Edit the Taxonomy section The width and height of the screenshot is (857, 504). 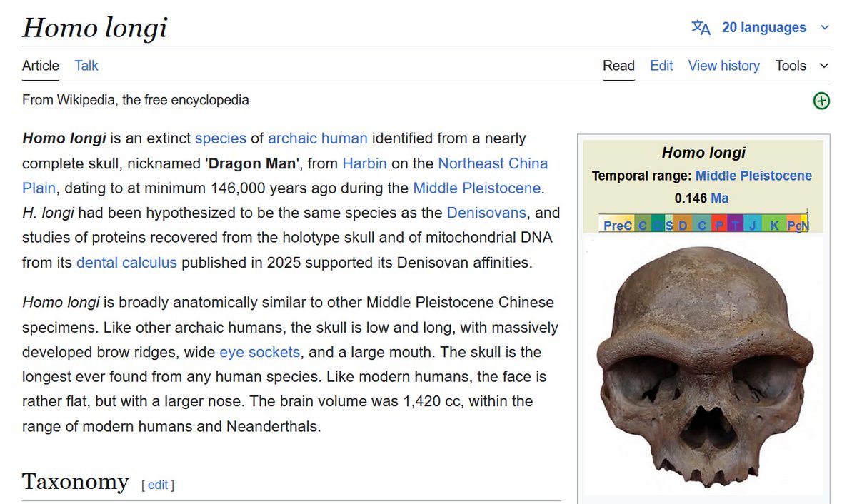[158, 485]
